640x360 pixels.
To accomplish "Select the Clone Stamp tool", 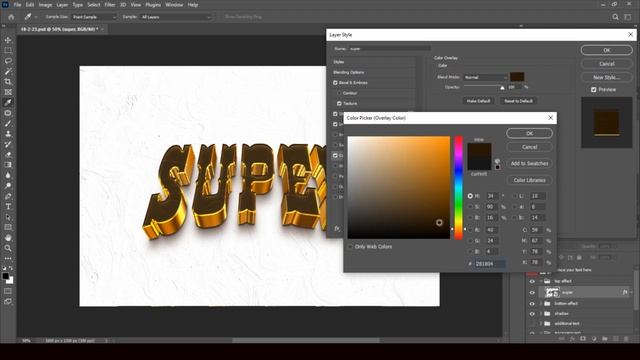I will [x=8, y=134].
